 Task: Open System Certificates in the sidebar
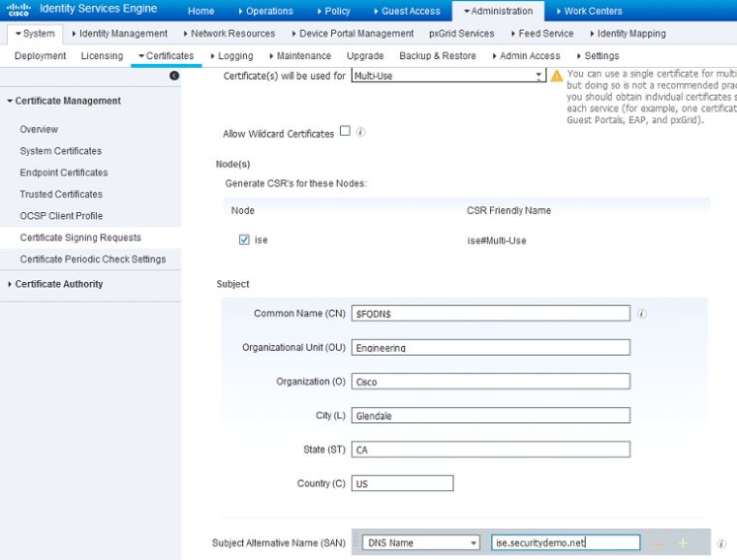[x=61, y=151]
